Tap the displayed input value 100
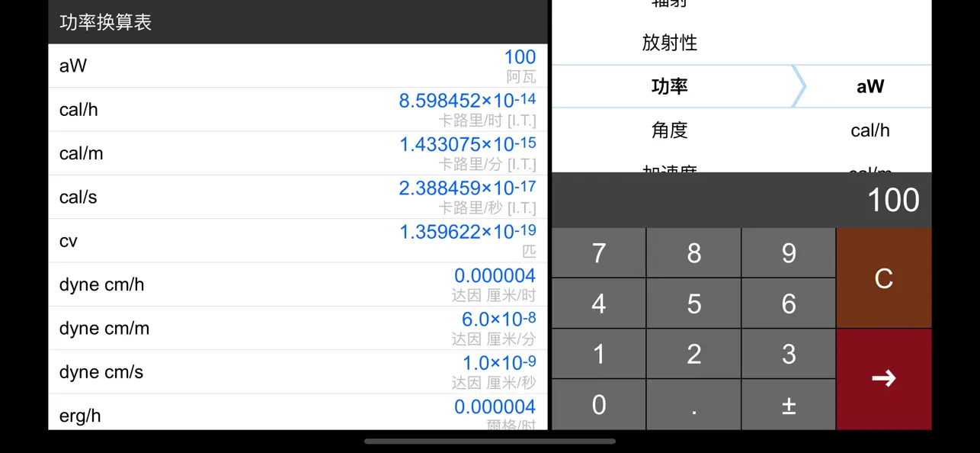980x453 pixels. (x=891, y=200)
